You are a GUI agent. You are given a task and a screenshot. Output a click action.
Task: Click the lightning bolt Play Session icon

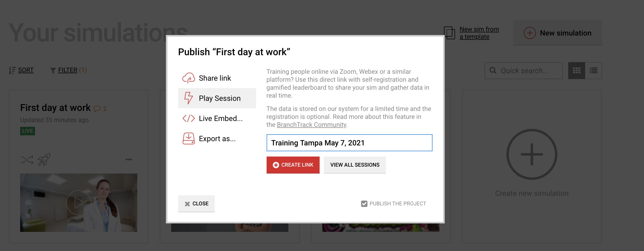(x=188, y=98)
